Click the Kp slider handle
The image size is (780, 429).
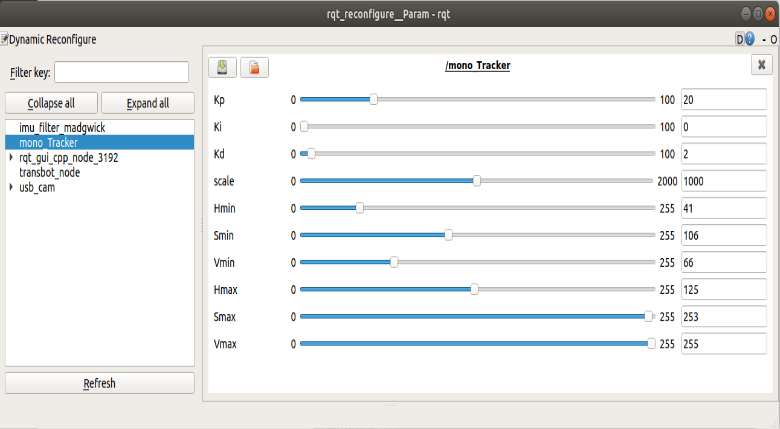[374, 100]
